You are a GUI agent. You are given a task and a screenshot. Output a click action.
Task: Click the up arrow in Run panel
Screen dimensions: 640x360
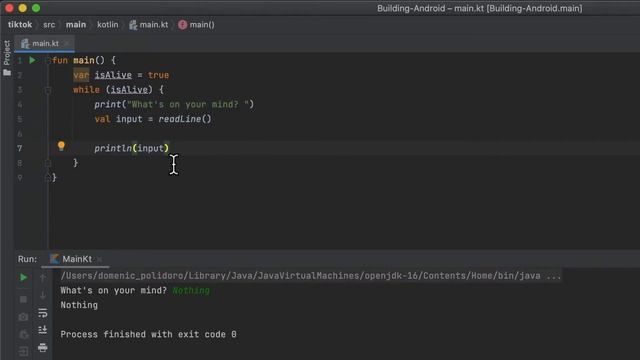[43, 278]
